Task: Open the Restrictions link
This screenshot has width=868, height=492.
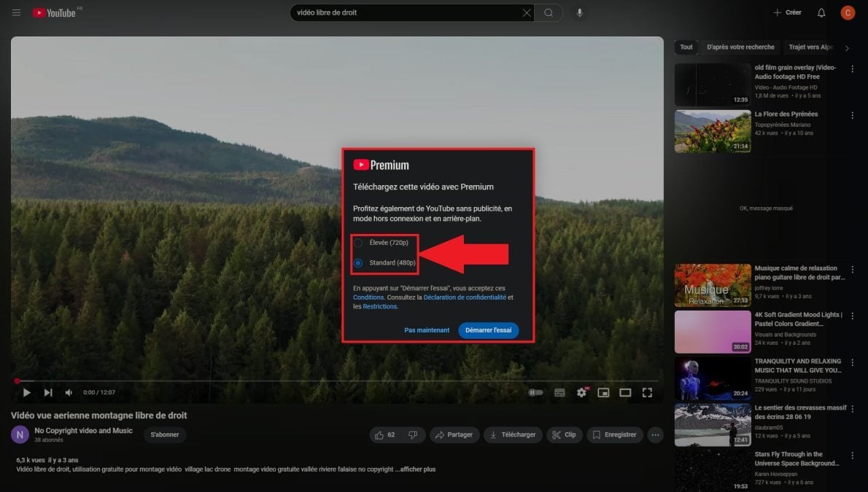Action: point(380,307)
